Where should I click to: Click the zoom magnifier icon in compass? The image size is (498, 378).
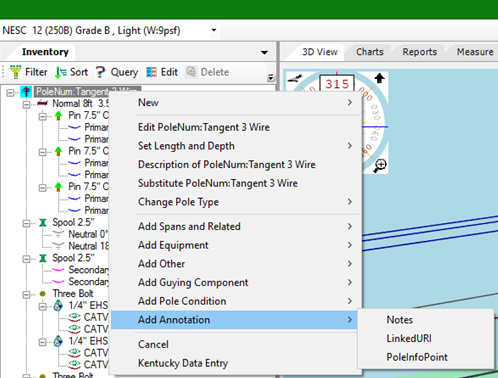pyautogui.click(x=380, y=166)
